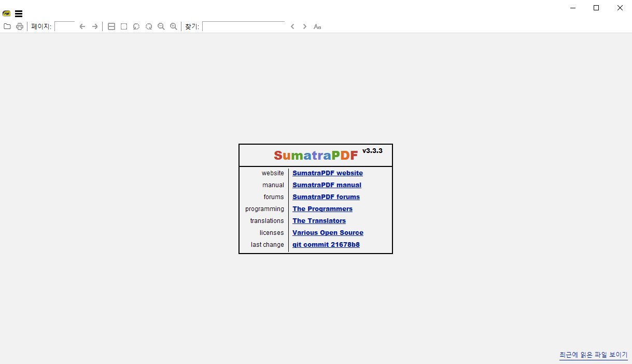Click the zoom out magnifier
The image size is (632, 364).
pyautogui.click(x=161, y=26)
